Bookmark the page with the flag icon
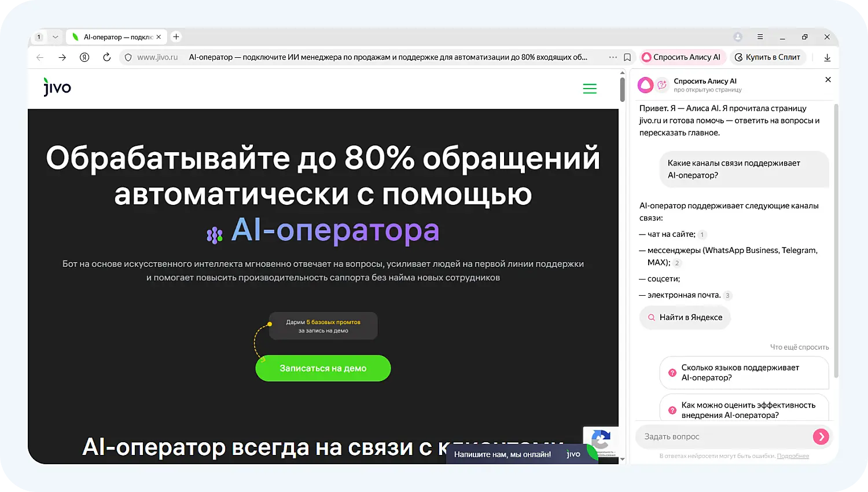 click(627, 57)
